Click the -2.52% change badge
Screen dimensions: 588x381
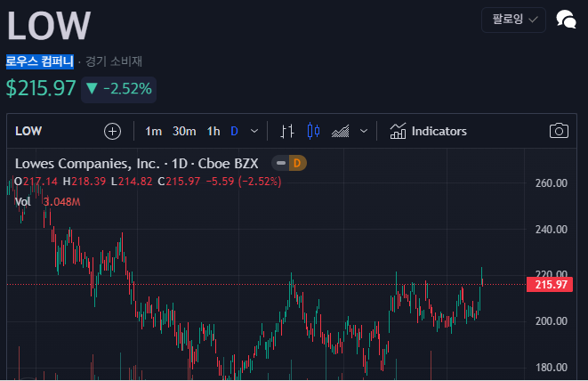pyautogui.click(x=119, y=89)
